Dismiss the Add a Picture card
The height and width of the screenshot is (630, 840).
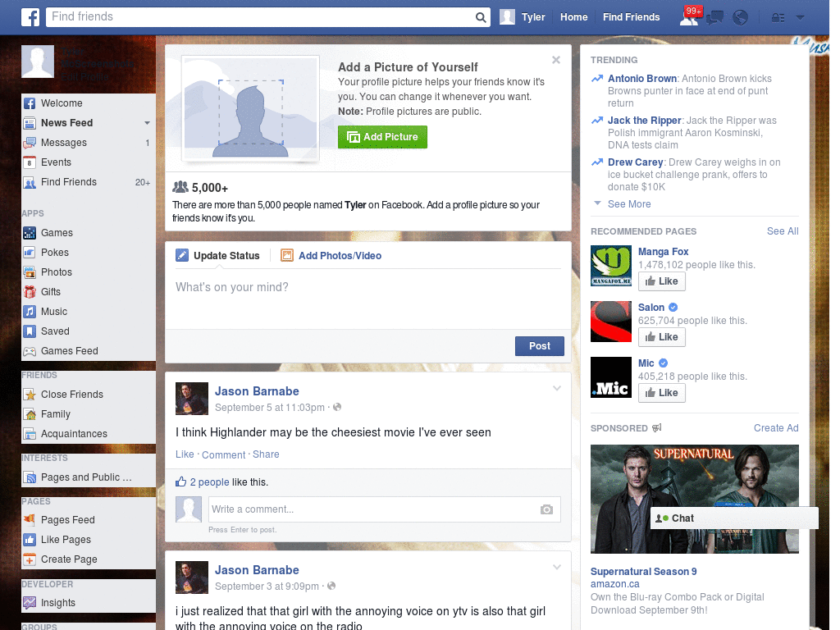(556, 60)
